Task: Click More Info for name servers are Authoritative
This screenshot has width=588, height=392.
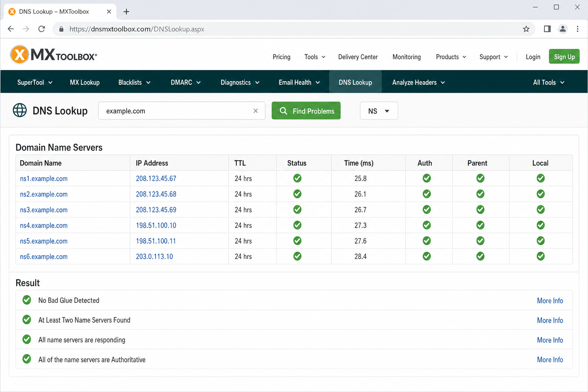Action: click(550, 359)
